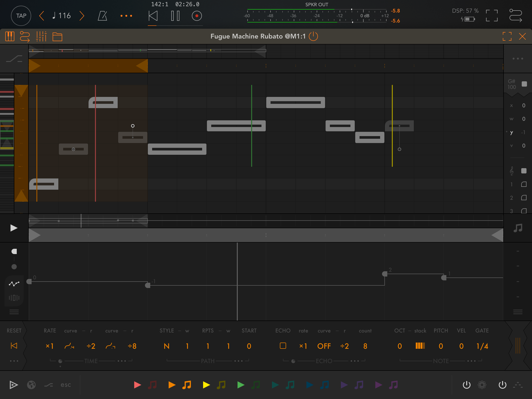532x399 pixels.
Task: Open the mixer sliders icon
Action: pyautogui.click(x=41, y=37)
